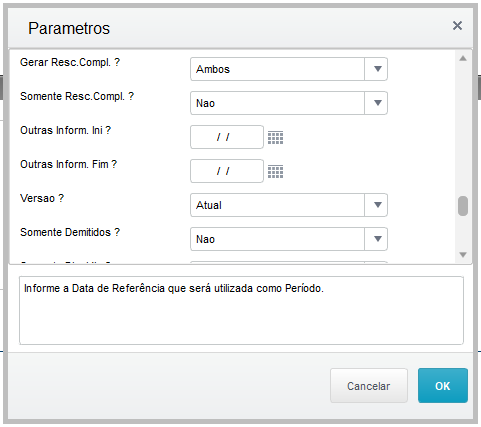
Task: Click the Versao ? label
Action: [x=42, y=198]
